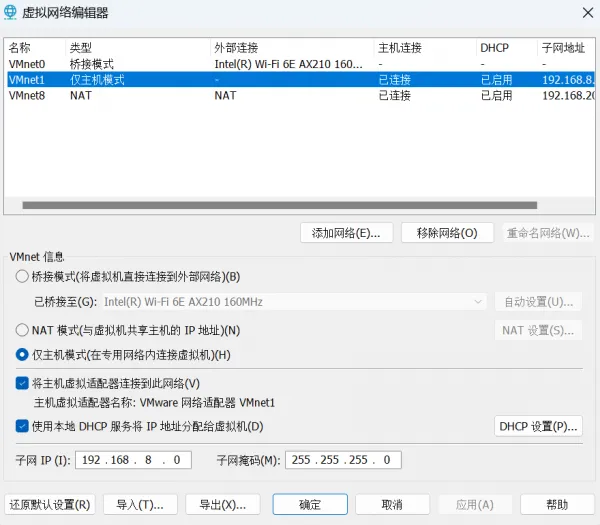Uncheck 将主机虚拟适配器连接到此网络
This screenshot has height=525, width=600.
[22, 383]
